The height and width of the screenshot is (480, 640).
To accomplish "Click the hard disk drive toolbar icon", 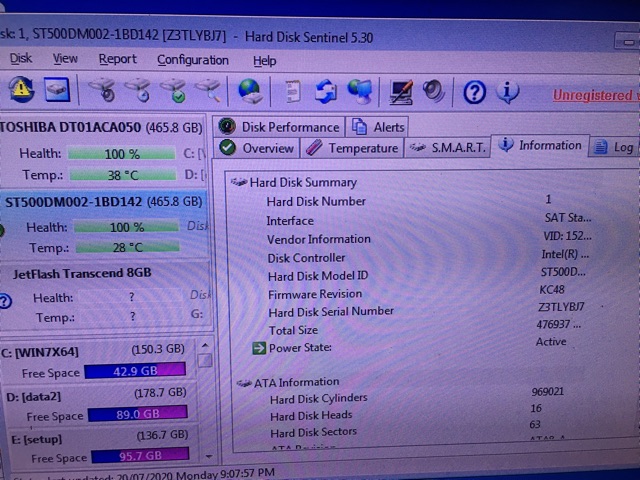I will click(57, 91).
